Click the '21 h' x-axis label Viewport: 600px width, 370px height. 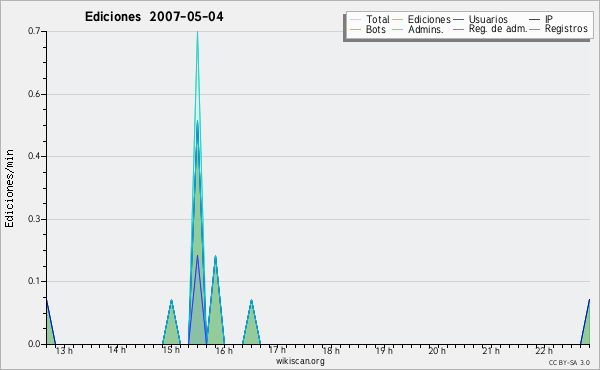coord(491,350)
